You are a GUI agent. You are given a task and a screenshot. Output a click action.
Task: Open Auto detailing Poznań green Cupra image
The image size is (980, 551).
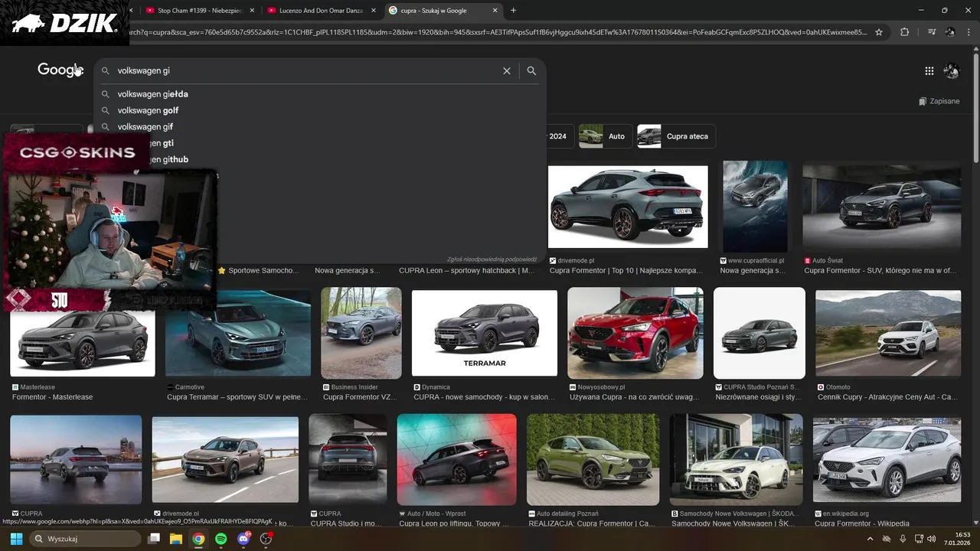593,459
